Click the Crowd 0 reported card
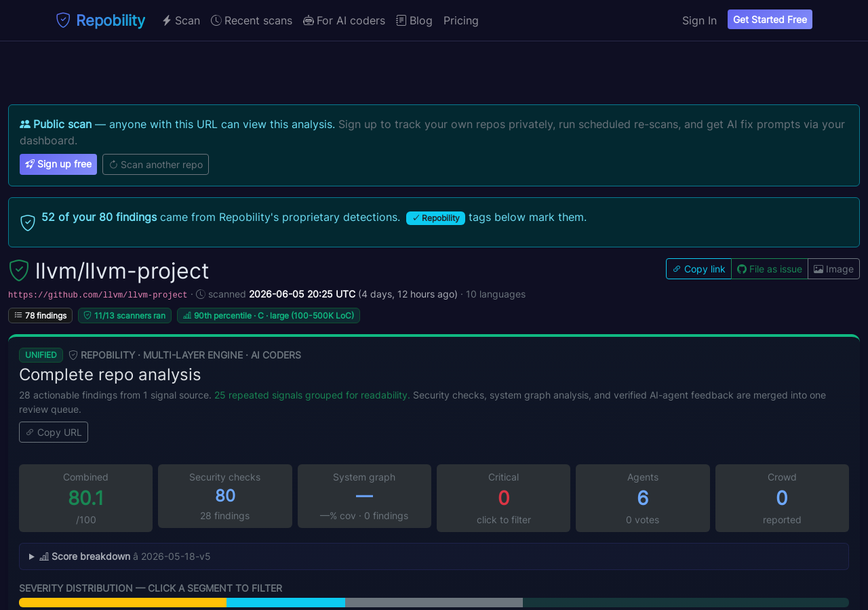Image resolution: width=868 pixels, height=610 pixels. click(x=782, y=498)
